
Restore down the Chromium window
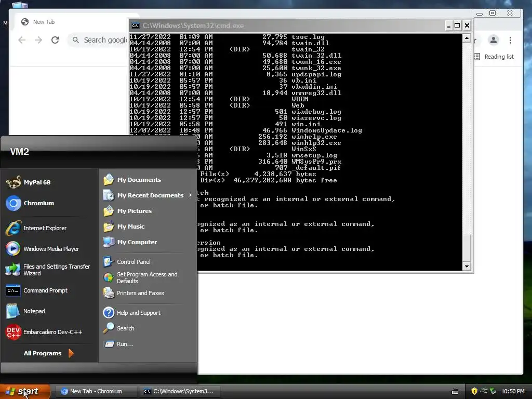point(493,13)
